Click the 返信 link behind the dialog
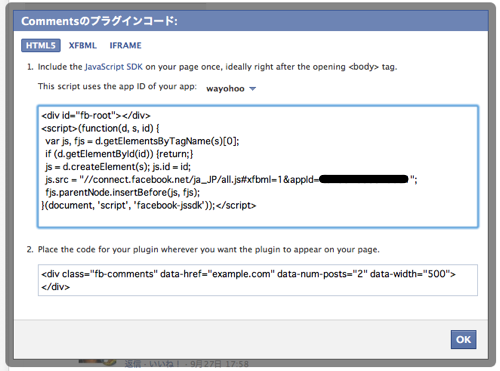The image size is (500, 371). pos(133,364)
